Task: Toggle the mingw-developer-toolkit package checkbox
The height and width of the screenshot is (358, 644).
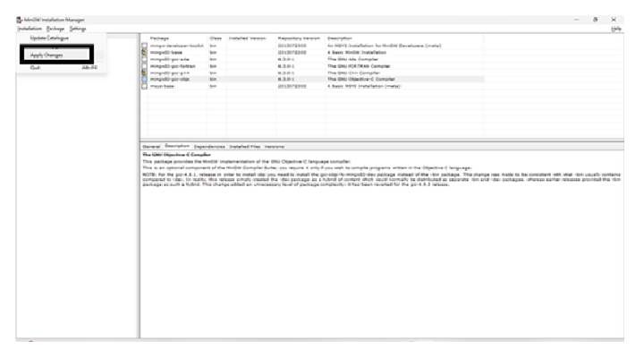Action: (x=145, y=46)
